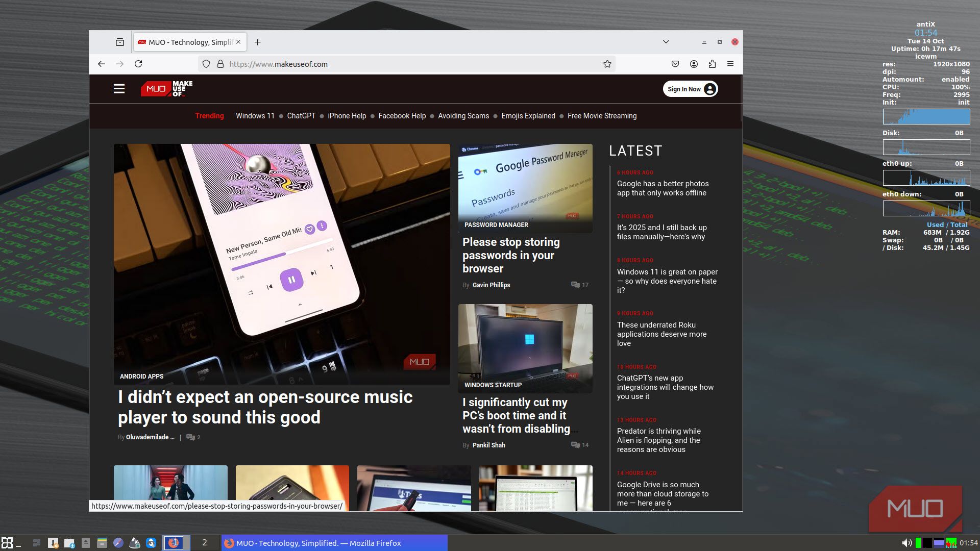980x551 pixels.
Task: Close the MUO Technology tab
Action: [238, 42]
